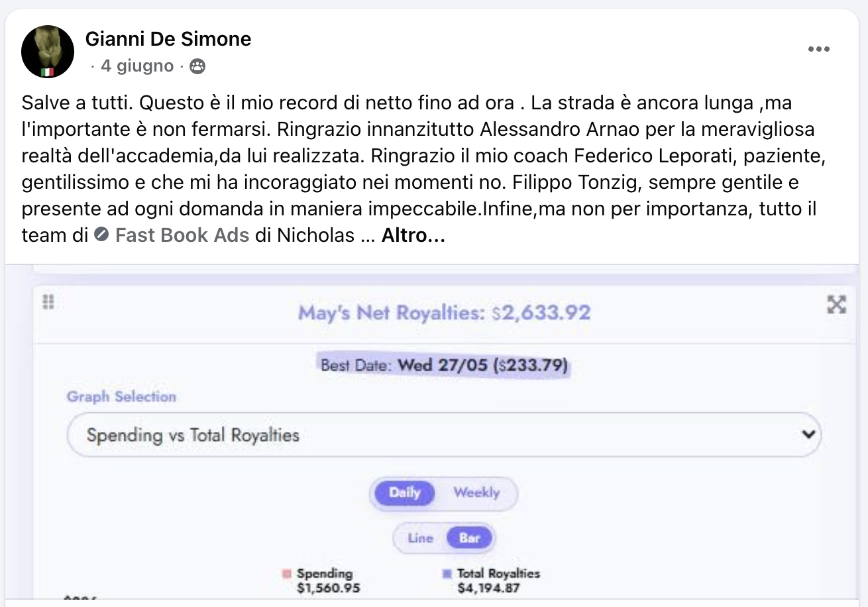Open the Fast Book Ads page link
Viewport: 868px width, 607px height.
tap(182, 235)
